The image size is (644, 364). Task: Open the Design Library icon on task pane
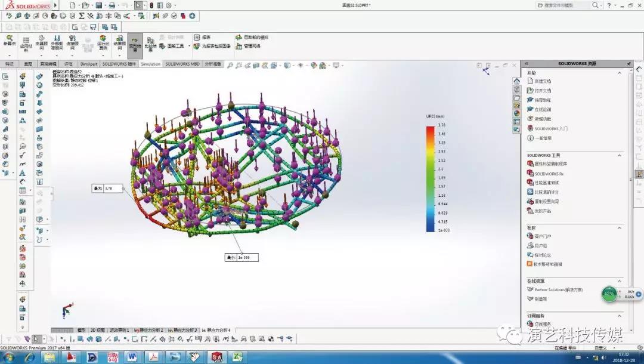pos(516,89)
